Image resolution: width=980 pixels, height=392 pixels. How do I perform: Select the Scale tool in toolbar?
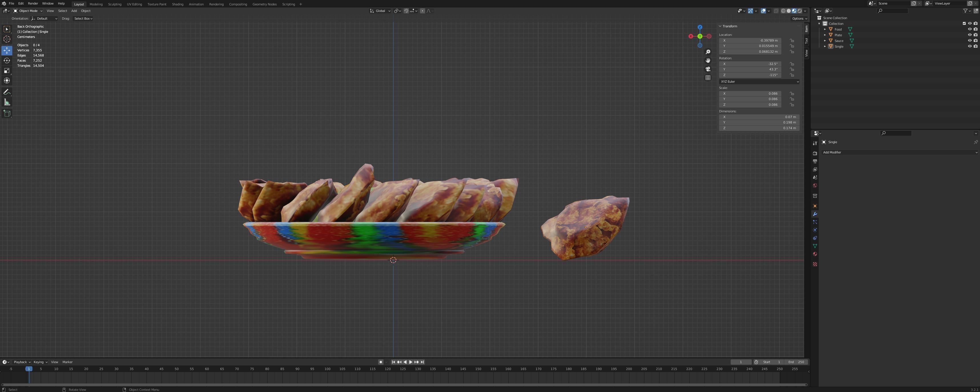[x=7, y=70]
